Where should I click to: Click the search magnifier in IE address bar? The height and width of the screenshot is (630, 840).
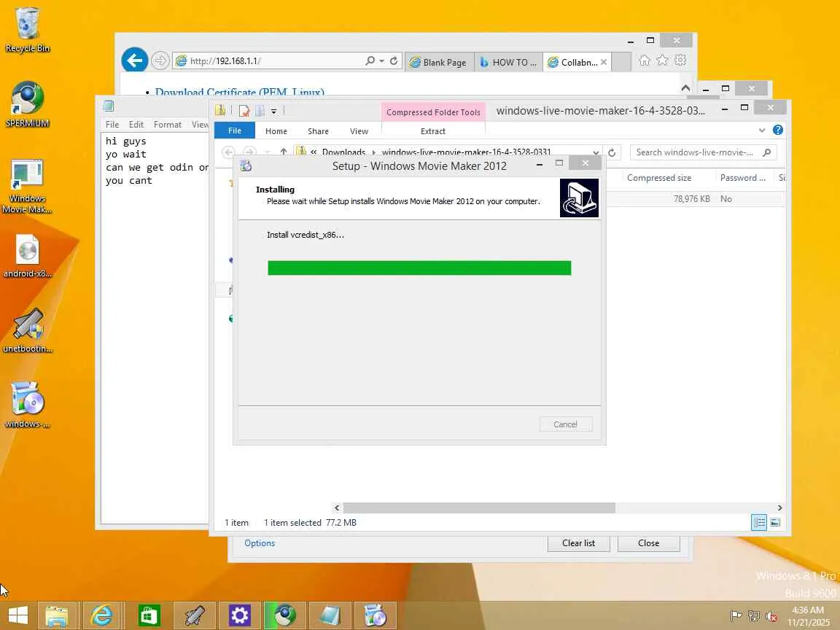click(370, 61)
